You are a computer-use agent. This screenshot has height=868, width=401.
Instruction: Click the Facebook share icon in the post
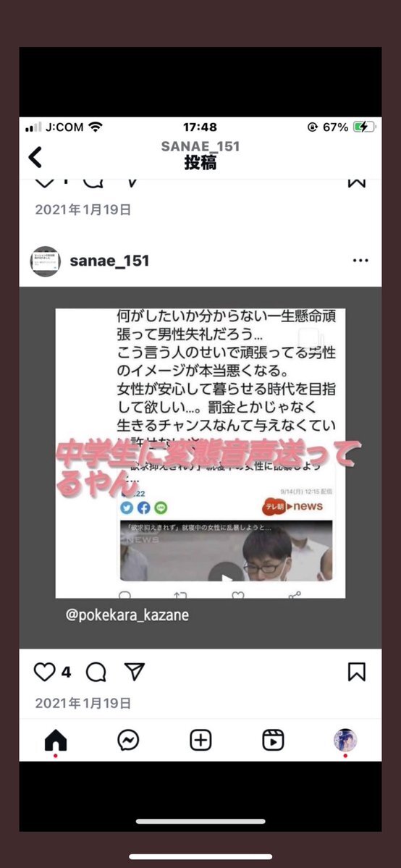pos(144,507)
